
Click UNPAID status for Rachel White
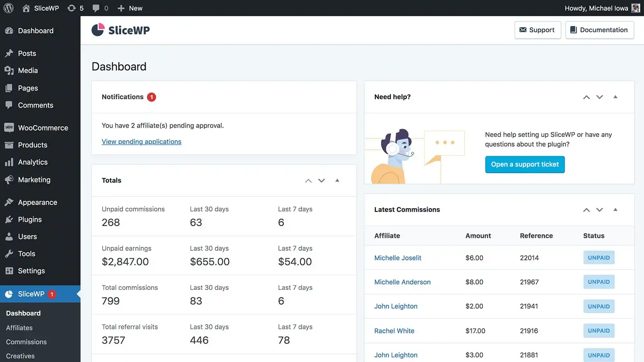[x=599, y=331]
